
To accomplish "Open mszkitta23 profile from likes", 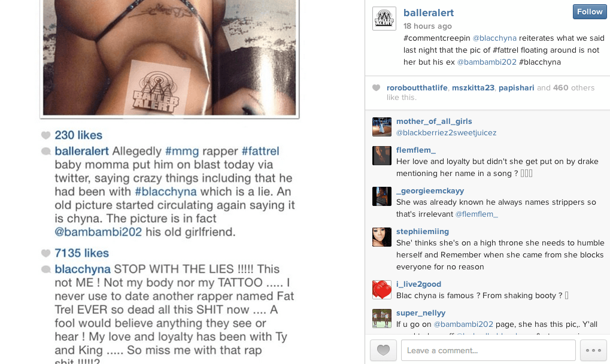I will click(x=473, y=88).
